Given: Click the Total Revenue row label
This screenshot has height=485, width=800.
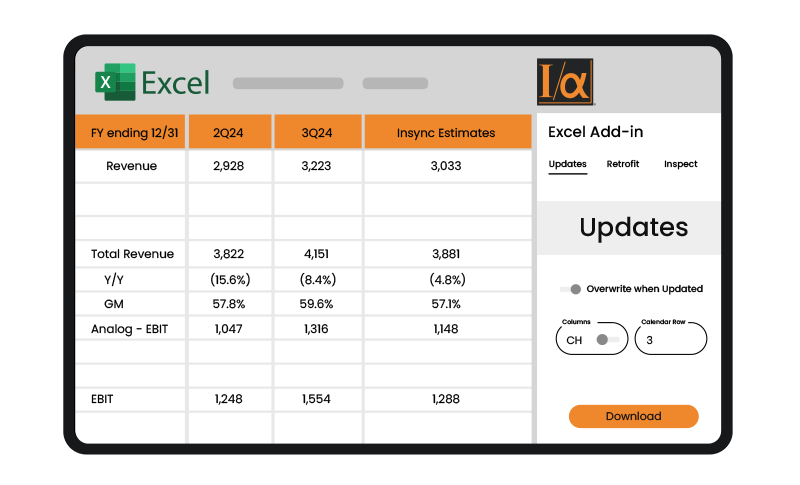Looking at the screenshot, I should (133, 254).
